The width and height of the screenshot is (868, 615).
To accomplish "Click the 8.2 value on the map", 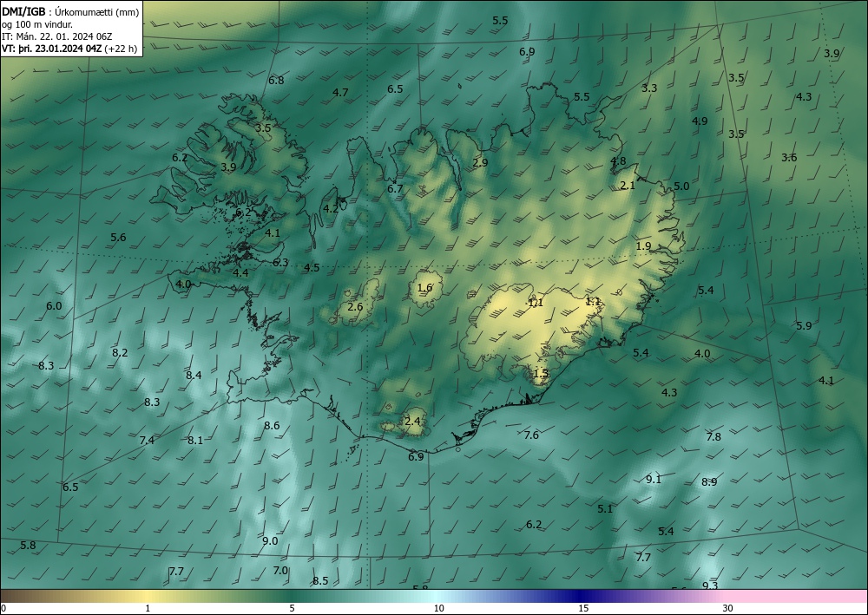I will click(x=120, y=353).
